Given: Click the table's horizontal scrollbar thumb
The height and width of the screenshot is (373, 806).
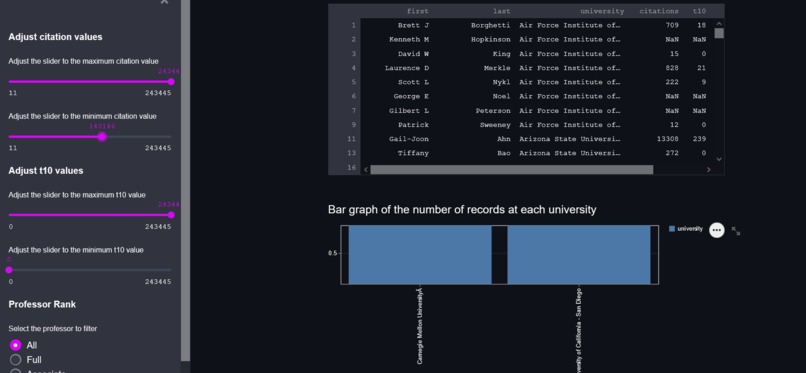Looking at the screenshot, I should tap(511, 170).
